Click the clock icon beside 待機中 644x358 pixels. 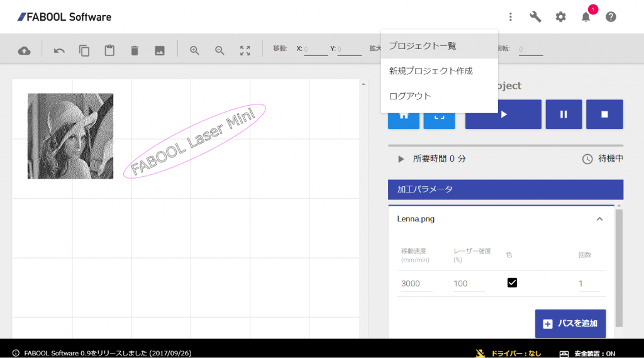587,159
